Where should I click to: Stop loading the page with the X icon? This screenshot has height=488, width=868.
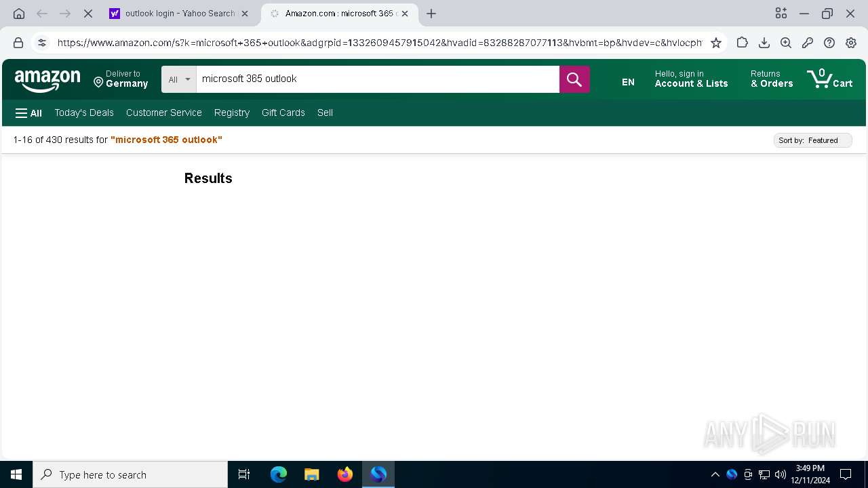88,14
